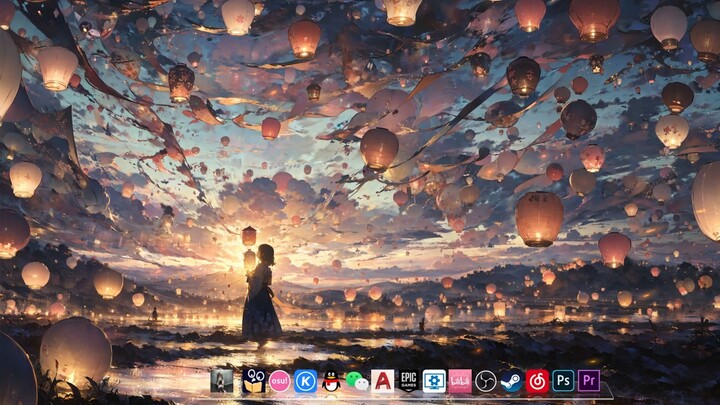The image size is (720, 405).
Task: Launch AutoCAD red A icon
Action: 383,381
